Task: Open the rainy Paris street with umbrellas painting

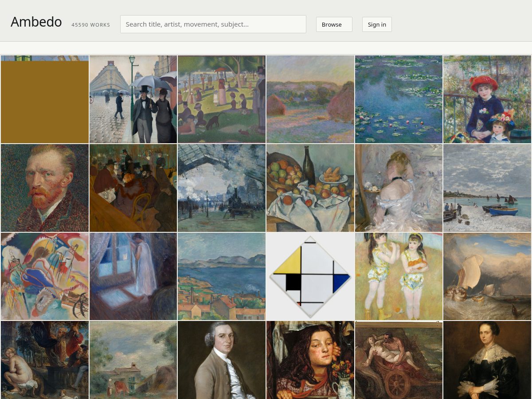Action: [x=133, y=99]
